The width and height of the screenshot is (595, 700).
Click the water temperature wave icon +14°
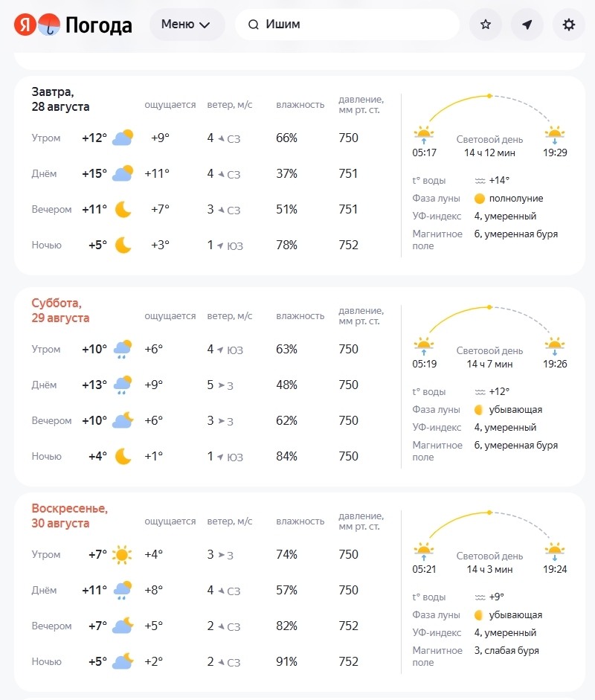(480, 181)
